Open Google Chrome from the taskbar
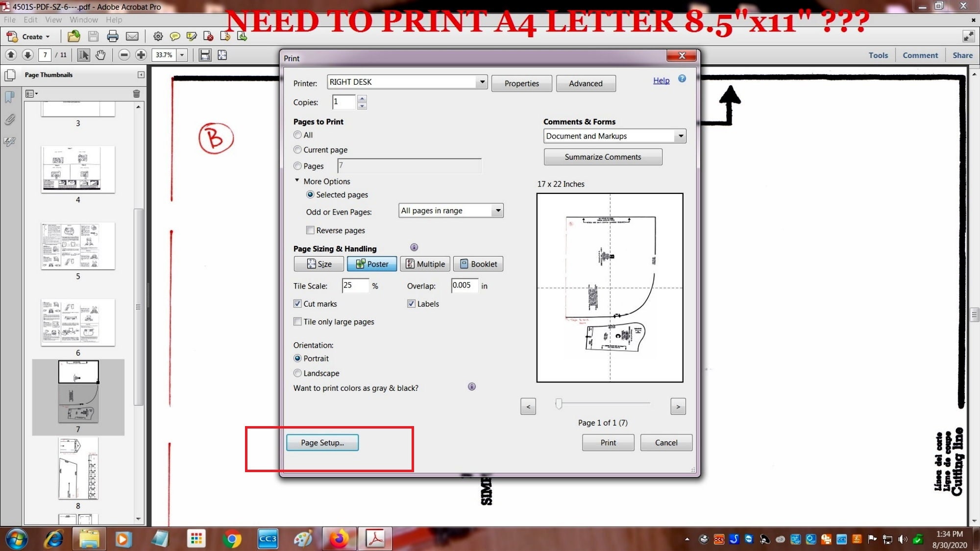Viewport: 980px width, 551px height. [232, 539]
